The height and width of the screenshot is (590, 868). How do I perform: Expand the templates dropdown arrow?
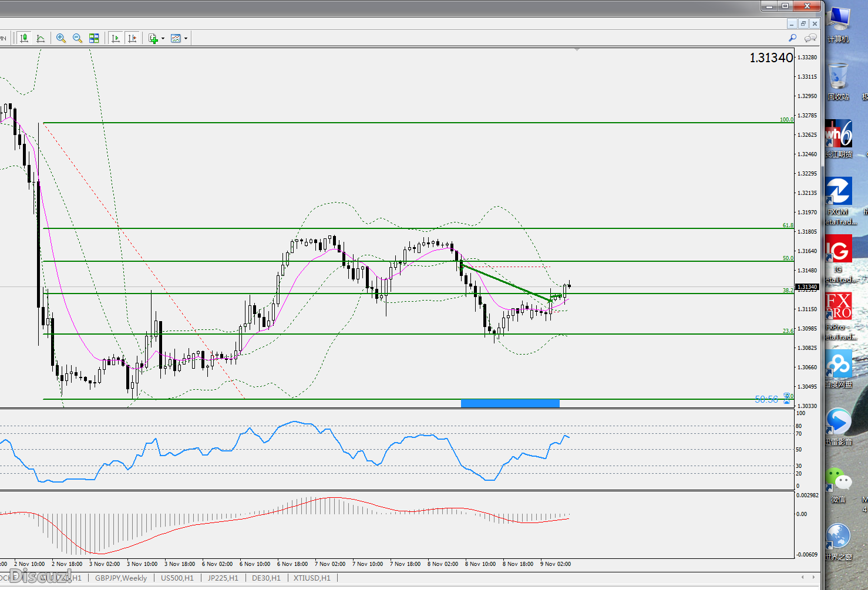coord(186,38)
